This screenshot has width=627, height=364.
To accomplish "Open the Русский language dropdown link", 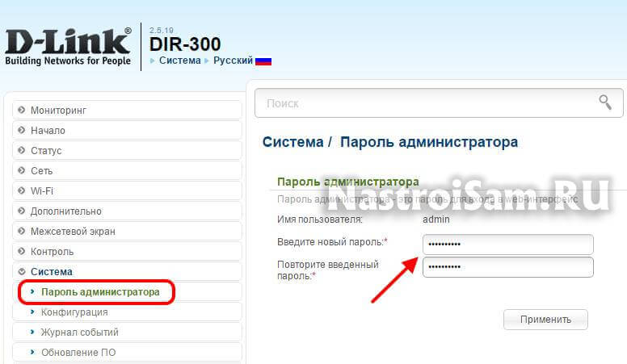I will (x=234, y=61).
